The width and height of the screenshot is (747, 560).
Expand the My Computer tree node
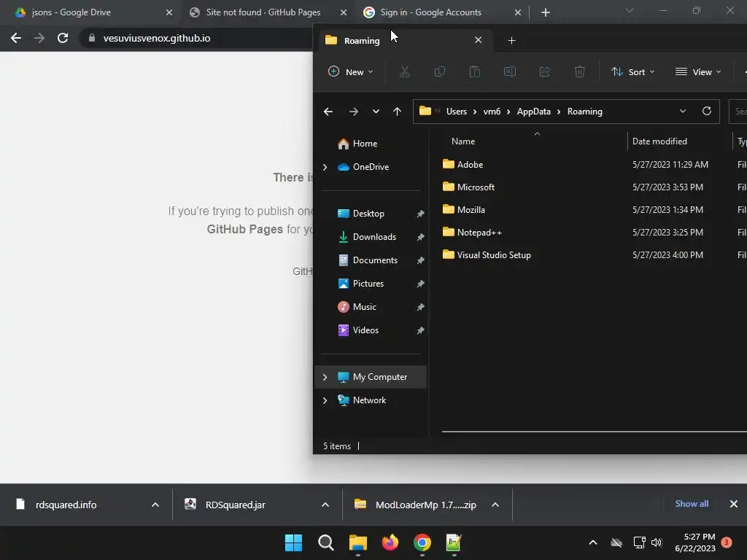tap(325, 377)
